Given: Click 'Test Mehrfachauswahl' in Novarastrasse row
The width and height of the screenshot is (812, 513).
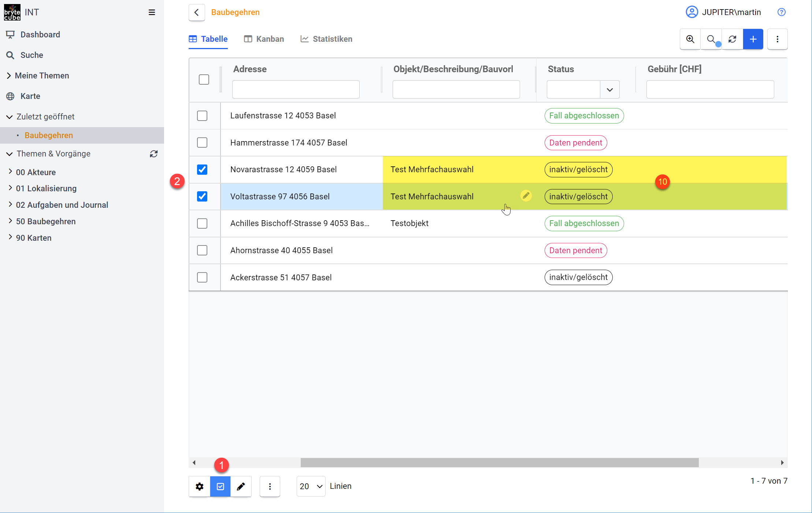Looking at the screenshot, I should click(x=432, y=169).
